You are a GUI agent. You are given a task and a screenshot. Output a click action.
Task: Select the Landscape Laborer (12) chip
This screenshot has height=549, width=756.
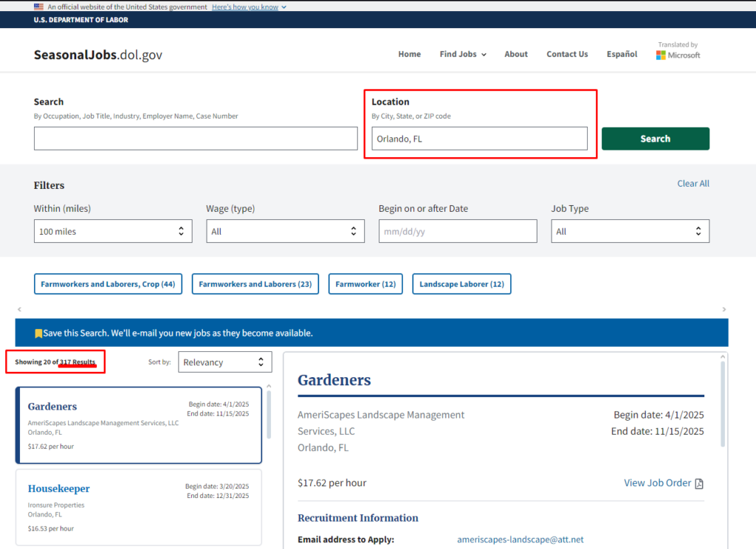click(x=461, y=284)
